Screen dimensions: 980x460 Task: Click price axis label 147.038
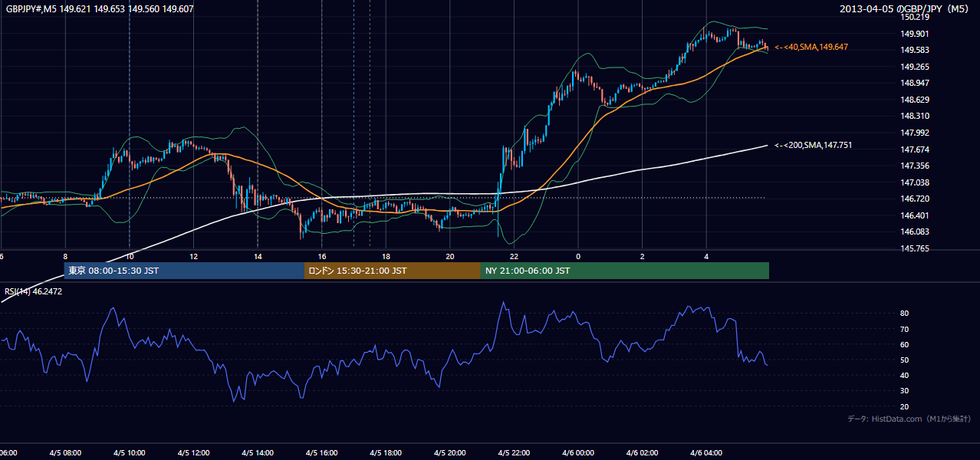[916, 182]
